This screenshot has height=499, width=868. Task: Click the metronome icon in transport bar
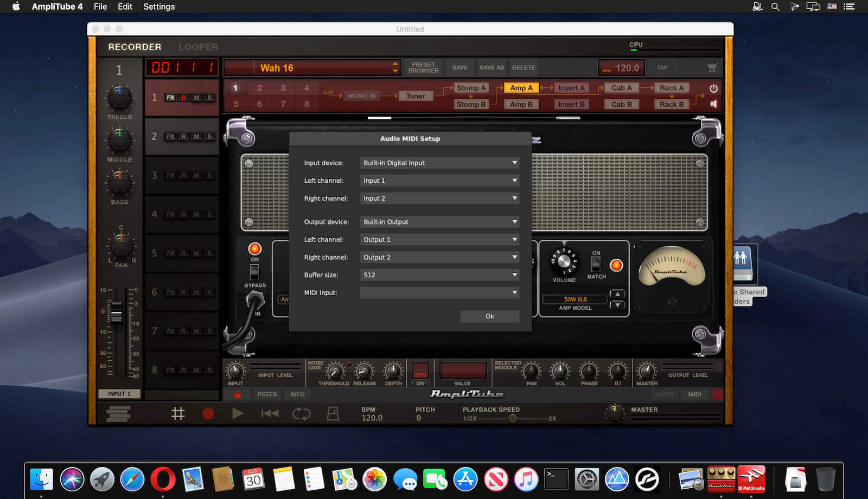(333, 413)
